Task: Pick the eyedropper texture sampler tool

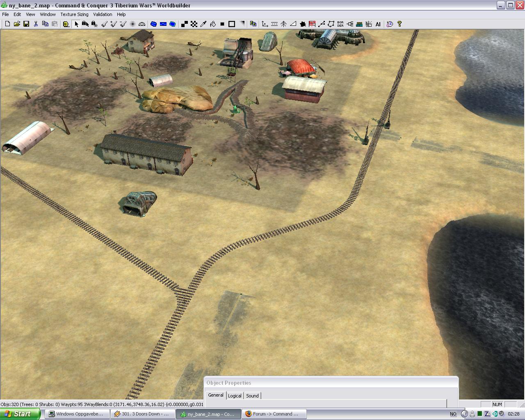Action: pos(203,24)
